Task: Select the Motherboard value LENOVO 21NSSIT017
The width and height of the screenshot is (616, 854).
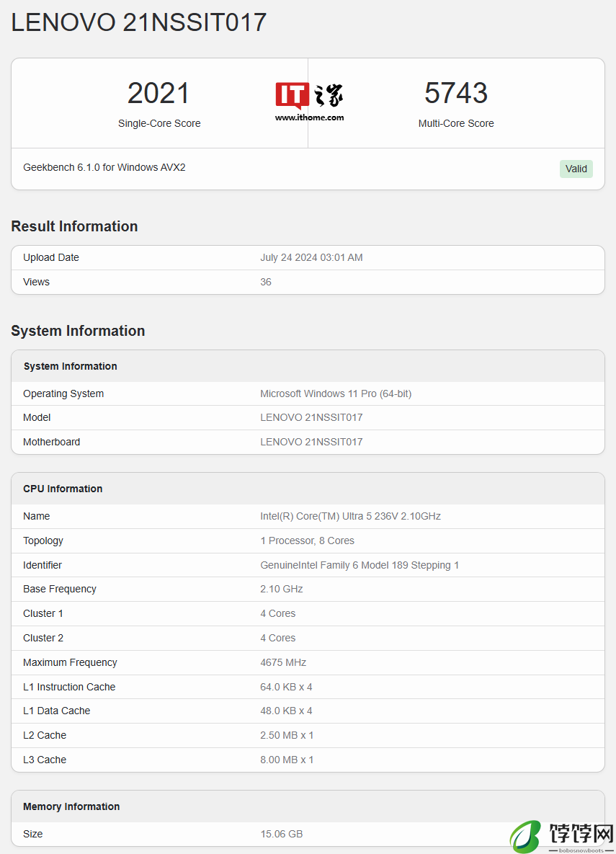Action: click(311, 442)
